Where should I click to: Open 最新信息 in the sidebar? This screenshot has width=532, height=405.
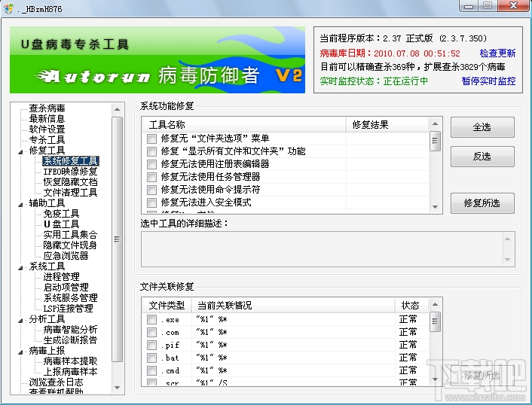pyautogui.click(x=47, y=119)
